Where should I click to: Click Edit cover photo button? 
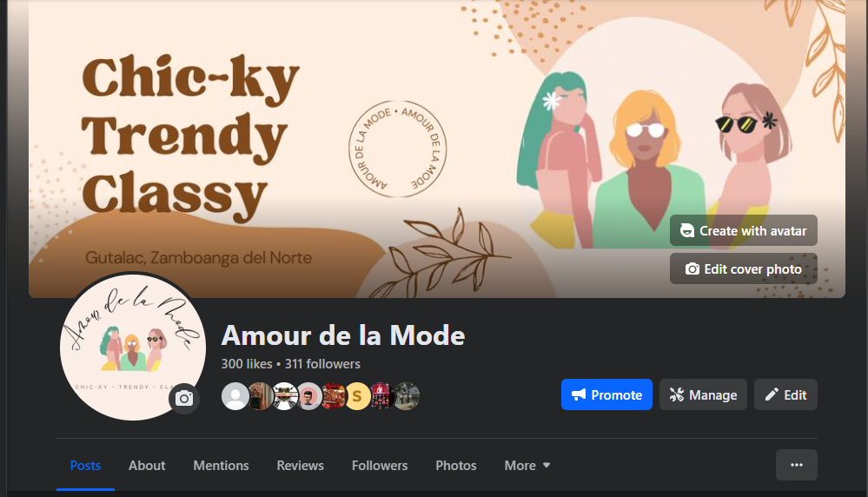tap(744, 269)
